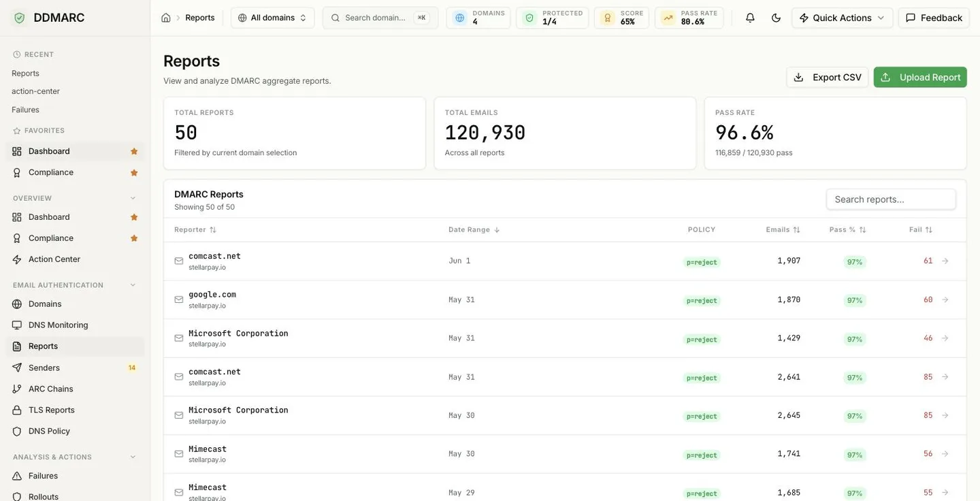
Task: Sort table by Emails column
Action: click(x=783, y=230)
